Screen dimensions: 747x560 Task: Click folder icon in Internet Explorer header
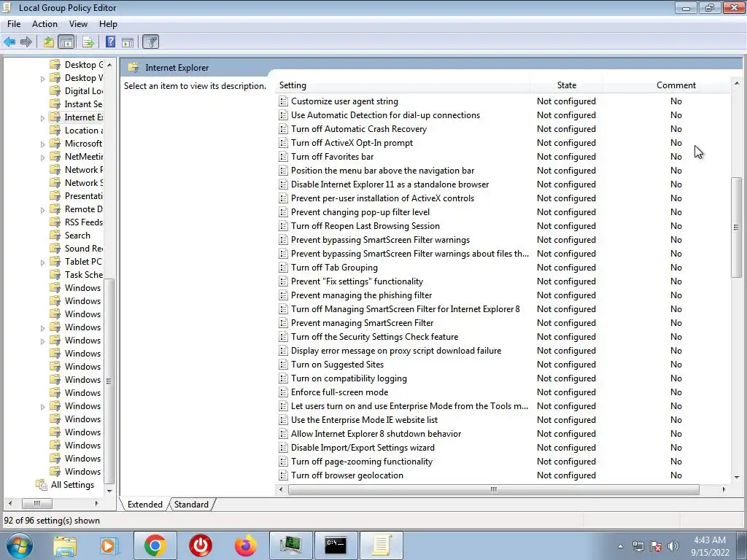tap(133, 68)
